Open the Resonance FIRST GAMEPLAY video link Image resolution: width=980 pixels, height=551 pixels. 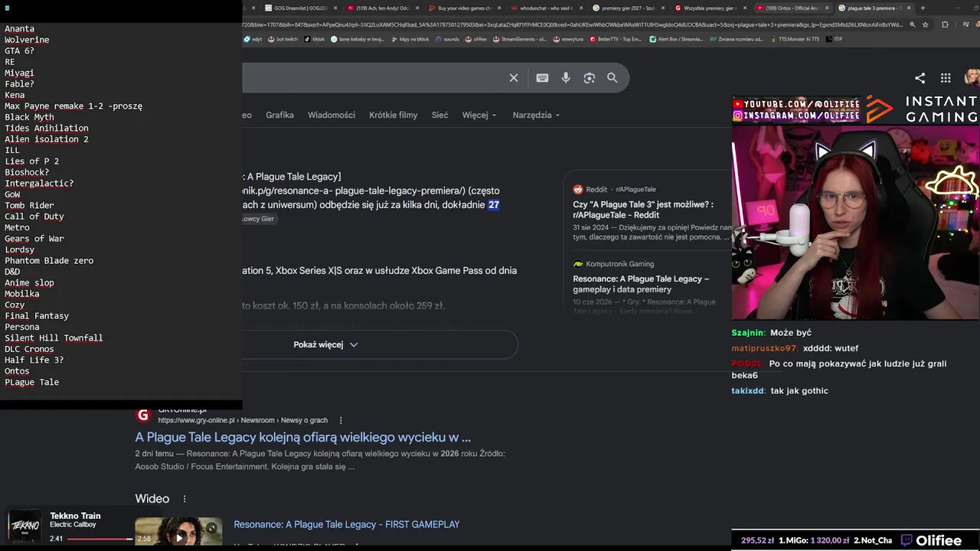tap(347, 525)
